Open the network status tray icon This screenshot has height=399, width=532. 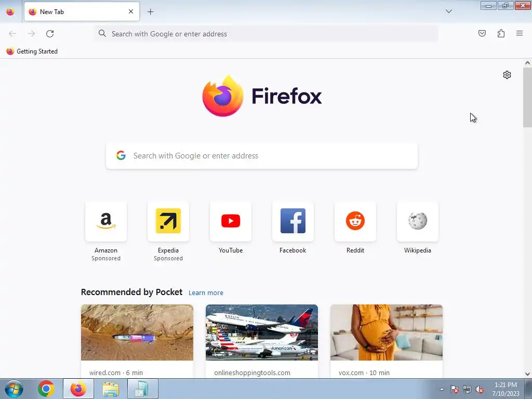(x=467, y=389)
